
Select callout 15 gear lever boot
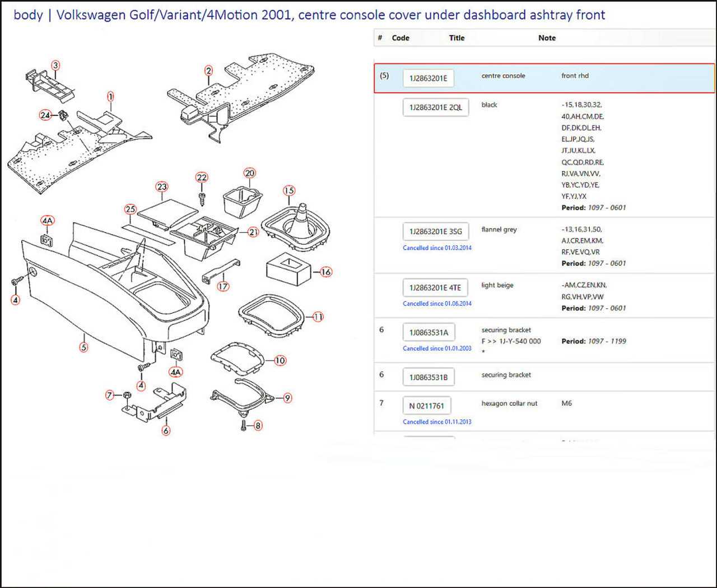(288, 190)
